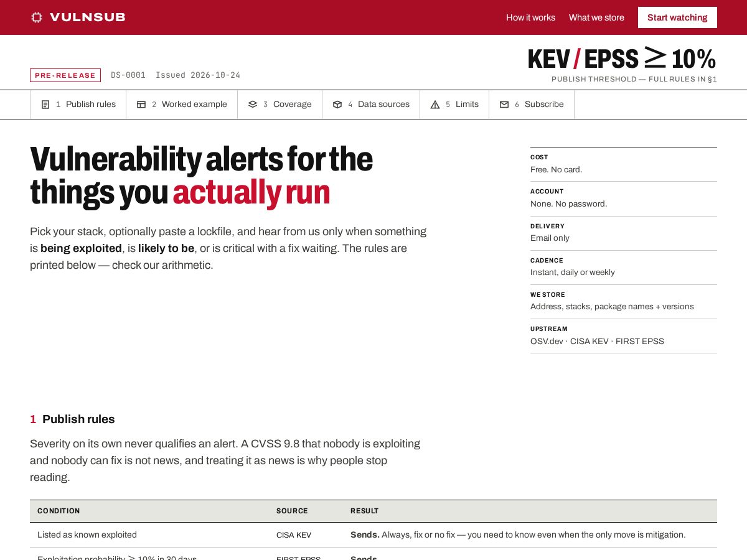Viewport: 747px width, 560px height.
Task: Click the 'Email only' delivery value
Action: (550, 238)
